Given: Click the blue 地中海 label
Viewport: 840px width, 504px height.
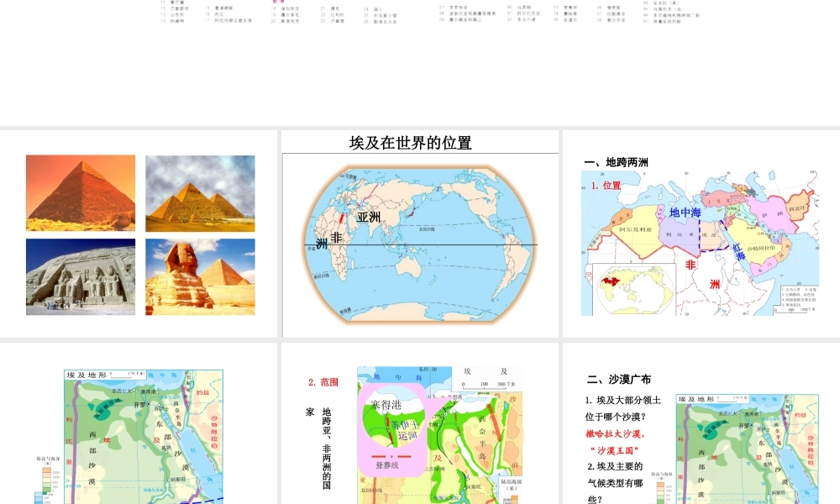Looking at the screenshot, I should coord(685,213).
